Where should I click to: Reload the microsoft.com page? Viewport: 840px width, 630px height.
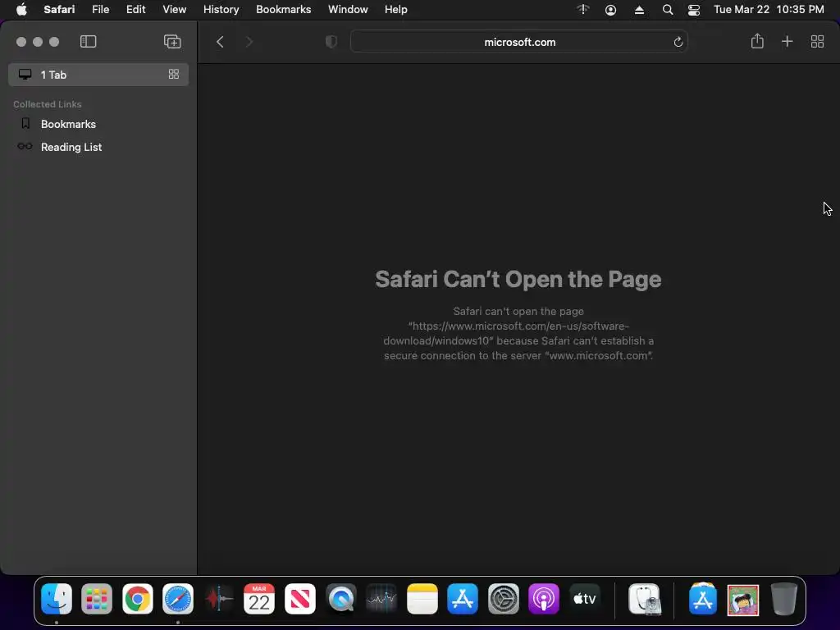pos(678,42)
